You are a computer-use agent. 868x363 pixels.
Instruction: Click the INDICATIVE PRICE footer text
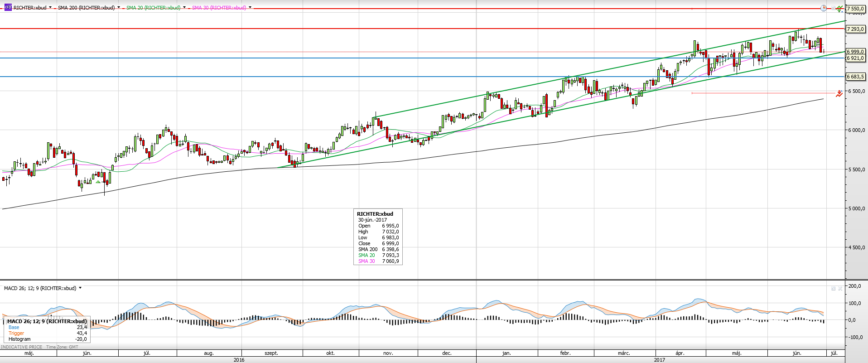[x=22, y=347]
